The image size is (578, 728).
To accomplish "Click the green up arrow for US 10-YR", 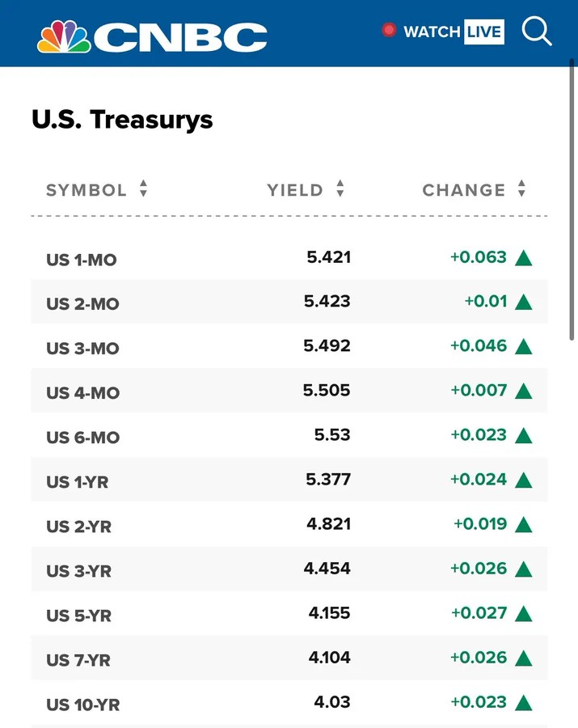I will tap(523, 703).
